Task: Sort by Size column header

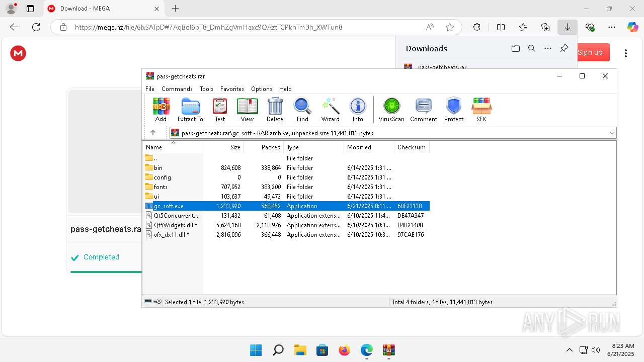Action: pos(223,147)
